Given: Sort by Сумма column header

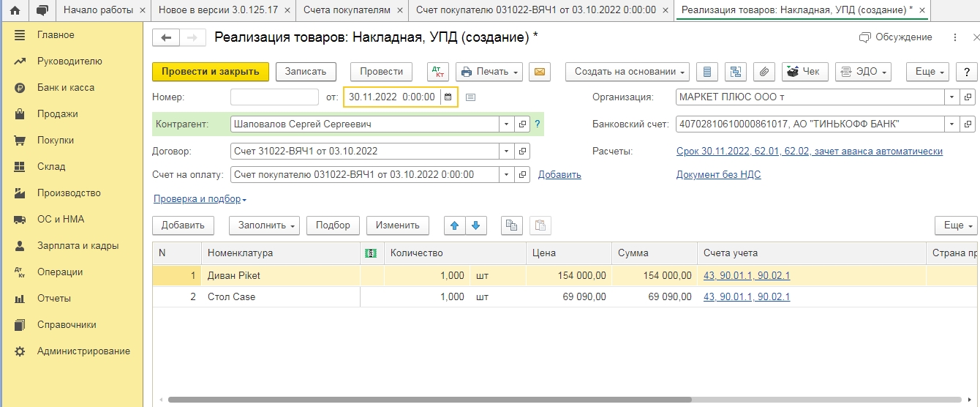Looking at the screenshot, I should [x=654, y=253].
